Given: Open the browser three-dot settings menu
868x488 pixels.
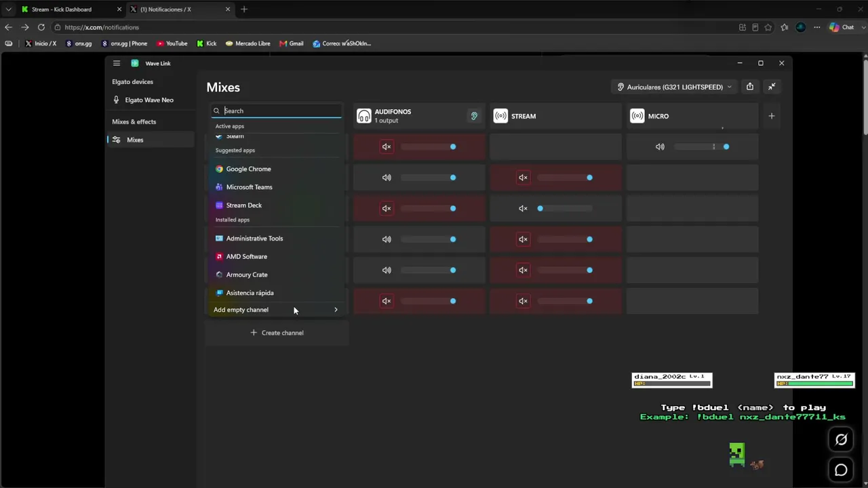Looking at the screenshot, I should [x=816, y=27].
